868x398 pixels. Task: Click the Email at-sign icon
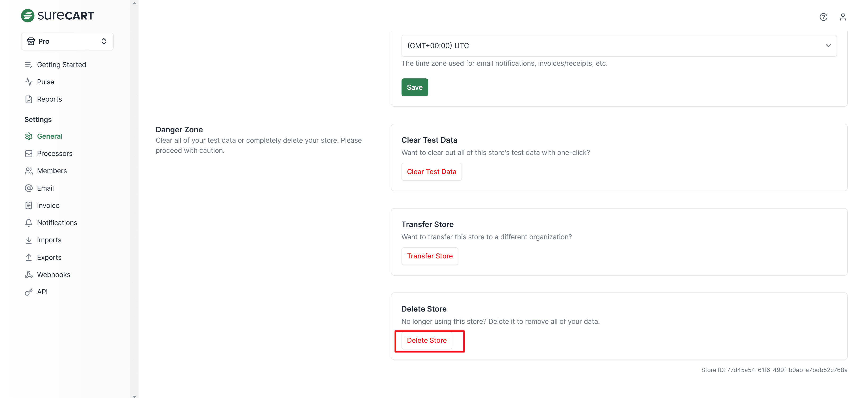tap(29, 188)
